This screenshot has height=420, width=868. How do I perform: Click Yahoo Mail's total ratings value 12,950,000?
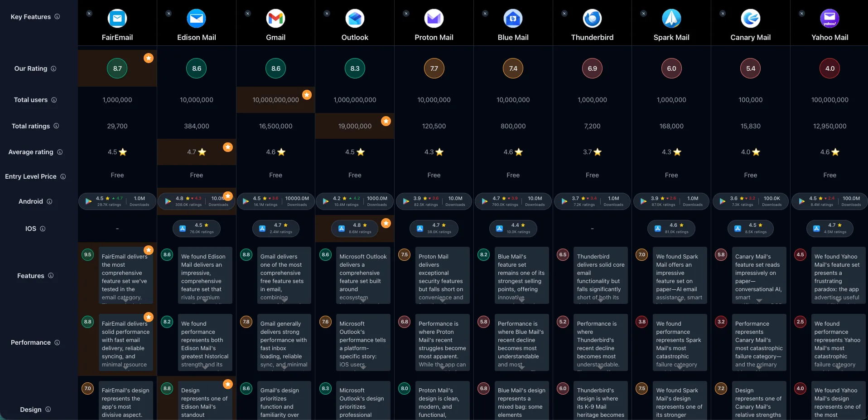tap(830, 126)
